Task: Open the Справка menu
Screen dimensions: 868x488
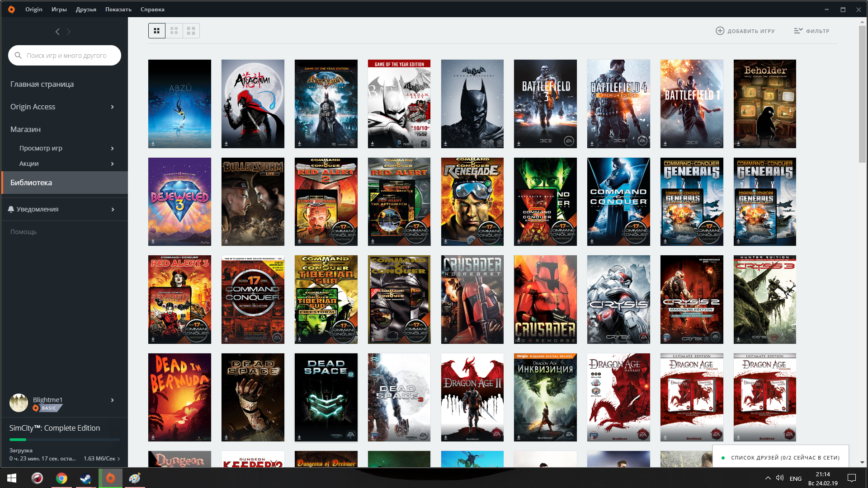Action: pos(152,9)
